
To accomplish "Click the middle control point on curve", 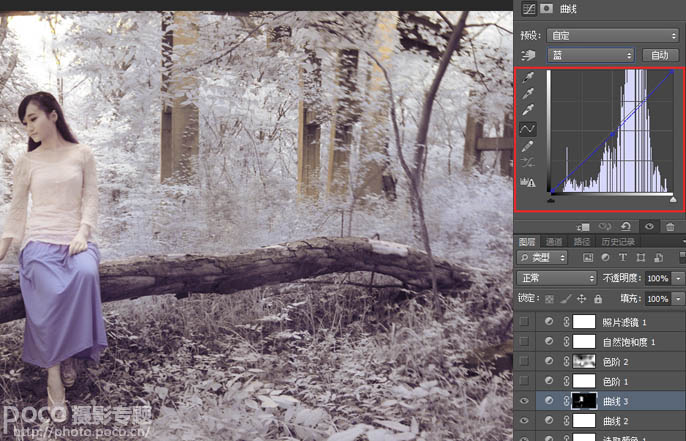I will 612,135.
